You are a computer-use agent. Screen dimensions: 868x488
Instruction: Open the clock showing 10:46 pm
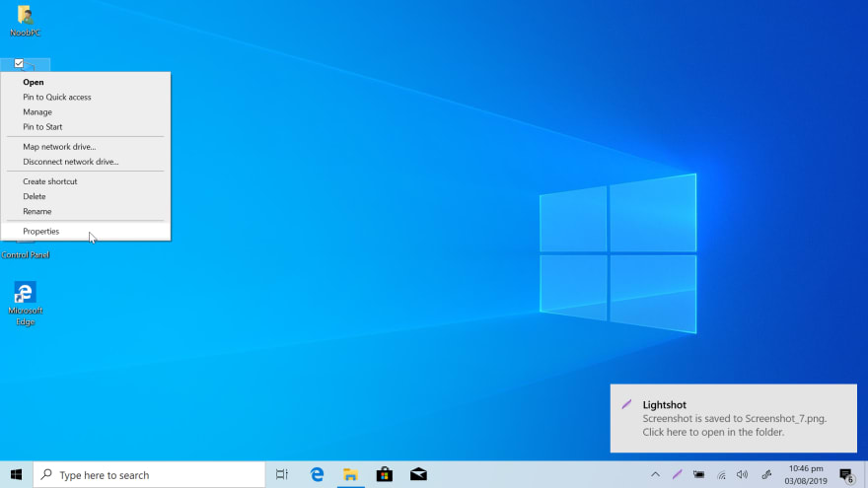(x=806, y=475)
